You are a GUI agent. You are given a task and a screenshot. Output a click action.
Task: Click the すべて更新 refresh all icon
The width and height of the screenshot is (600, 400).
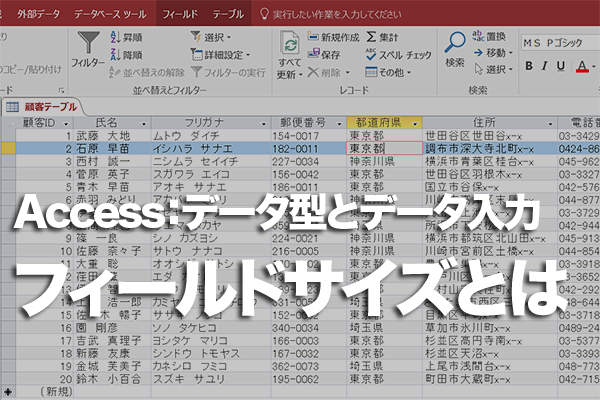point(290,44)
